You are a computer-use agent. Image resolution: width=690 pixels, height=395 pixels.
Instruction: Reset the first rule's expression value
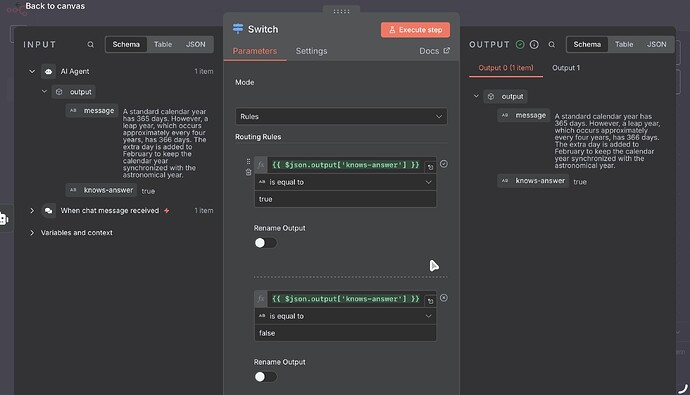click(x=430, y=167)
